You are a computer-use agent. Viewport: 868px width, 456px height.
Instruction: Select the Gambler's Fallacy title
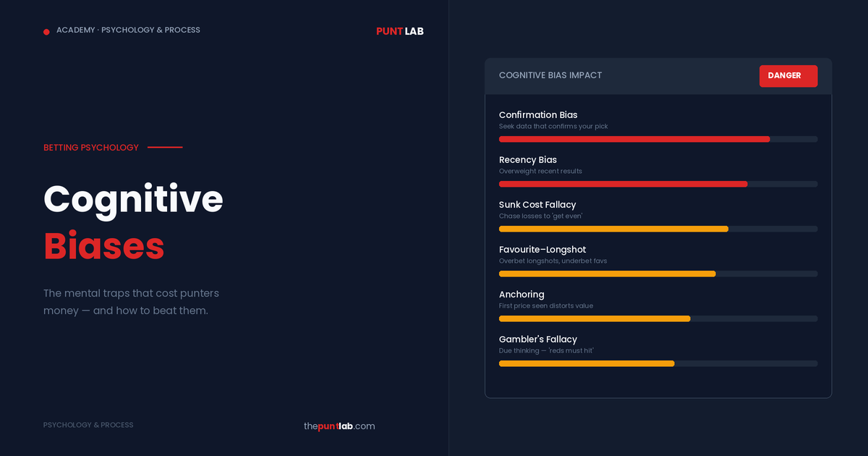click(538, 339)
